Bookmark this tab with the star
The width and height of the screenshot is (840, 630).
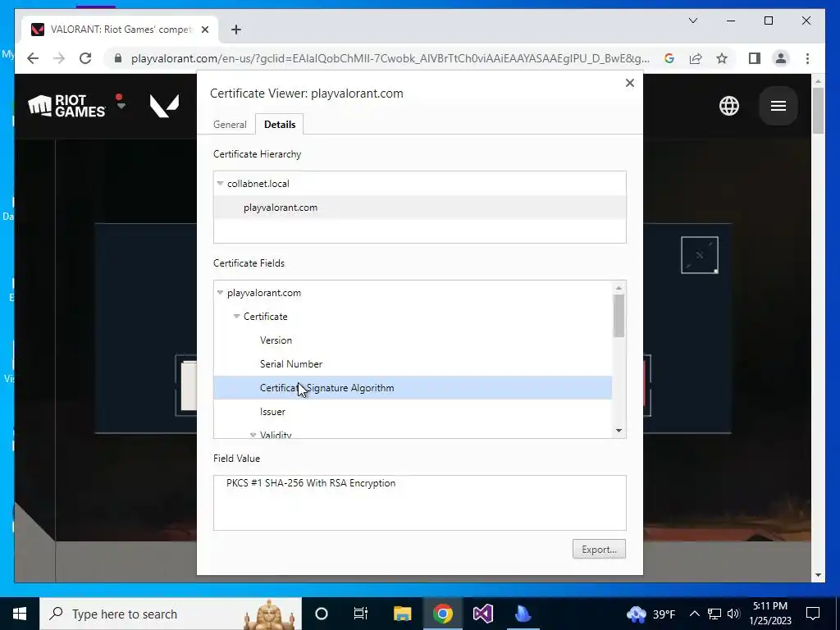(x=722, y=58)
